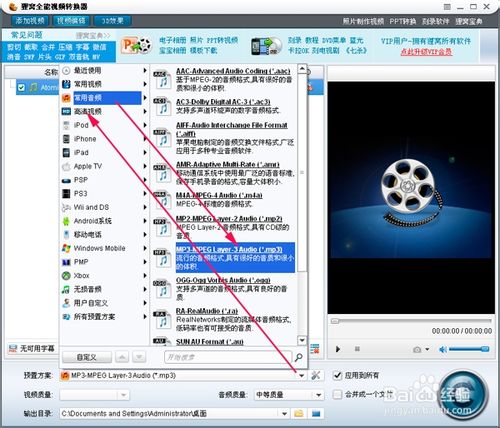The image size is (500, 428).
Task: Open the 视频编辑 video editor
Action: pos(71,21)
